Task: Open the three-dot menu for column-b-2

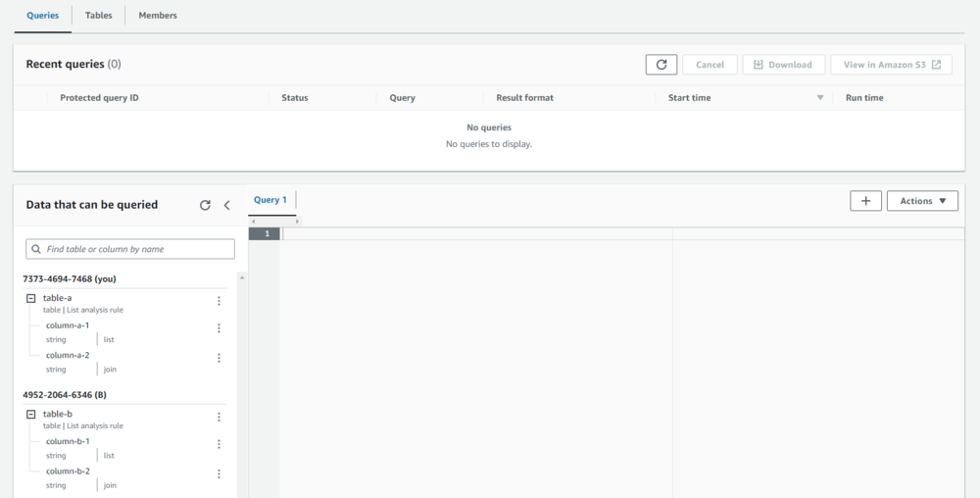Action: tap(219, 473)
